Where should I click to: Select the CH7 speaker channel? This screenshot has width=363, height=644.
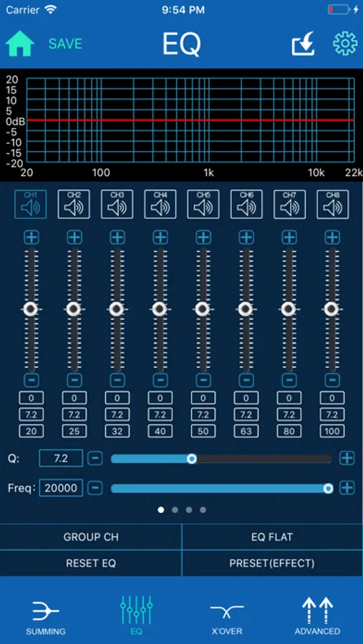[x=289, y=204]
